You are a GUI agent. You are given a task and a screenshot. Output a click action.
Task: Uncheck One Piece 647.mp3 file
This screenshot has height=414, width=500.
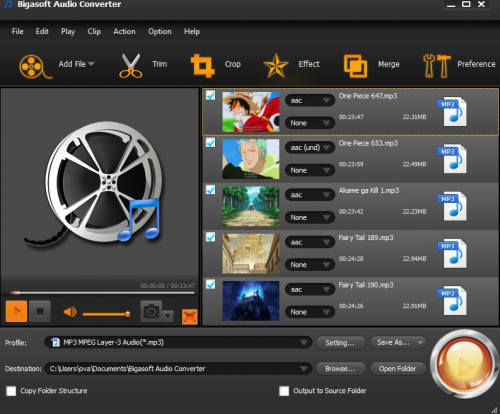[210, 95]
